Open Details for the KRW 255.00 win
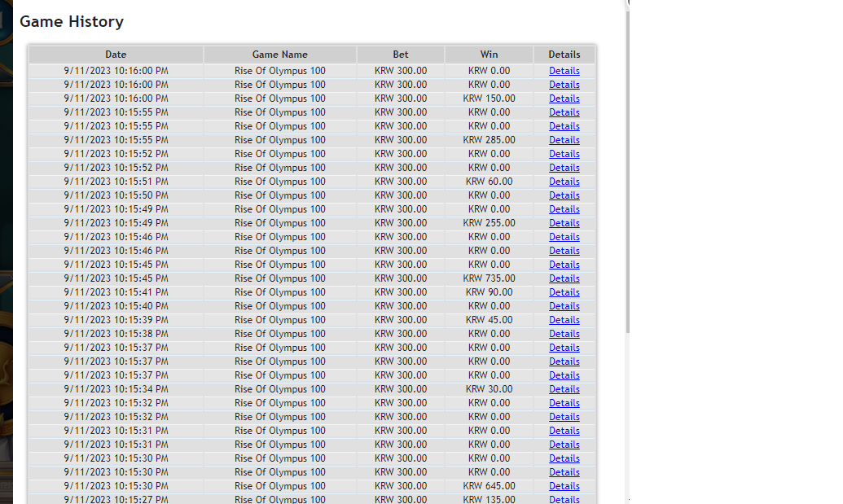Screen dimensions: 843x504 coord(564,223)
